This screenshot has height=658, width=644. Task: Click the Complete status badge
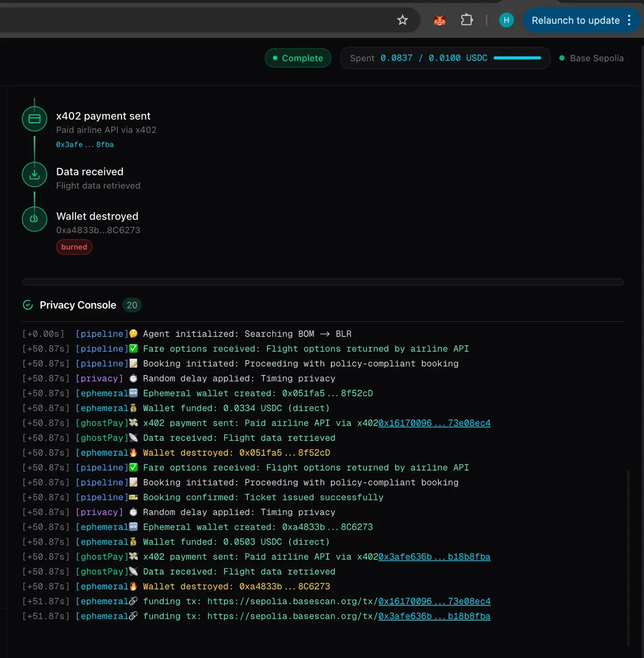click(298, 58)
